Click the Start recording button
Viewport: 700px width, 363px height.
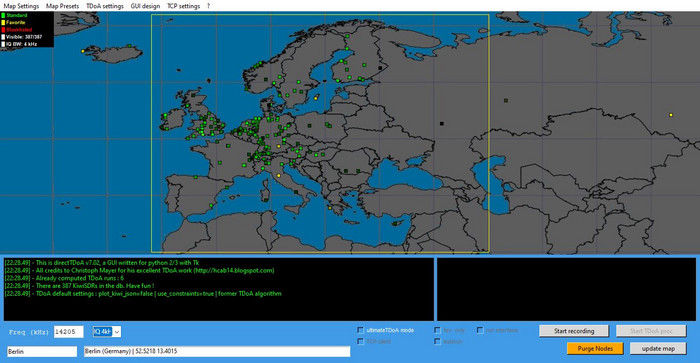coord(574,331)
